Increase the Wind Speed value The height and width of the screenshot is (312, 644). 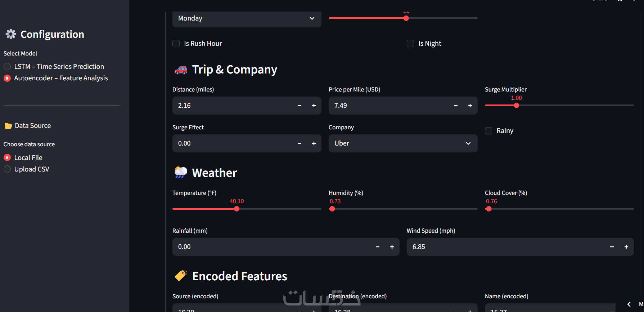626,247
